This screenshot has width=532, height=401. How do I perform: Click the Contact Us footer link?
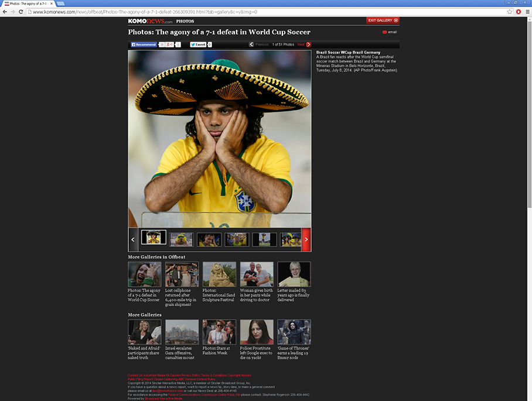135,375
